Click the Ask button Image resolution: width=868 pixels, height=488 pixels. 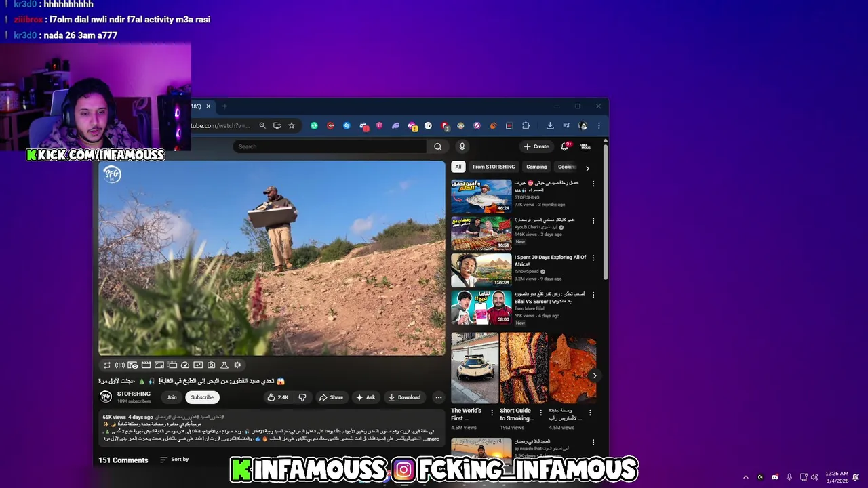point(365,397)
